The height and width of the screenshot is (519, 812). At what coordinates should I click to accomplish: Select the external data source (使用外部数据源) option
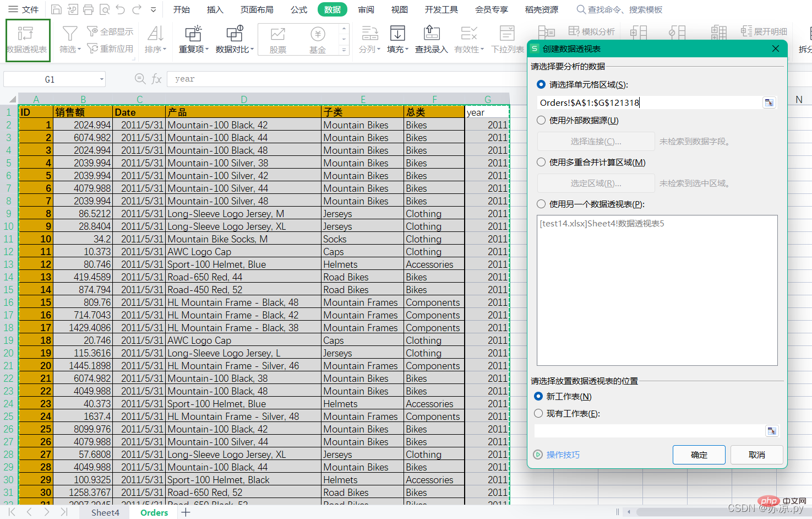pyautogui.click(x=541, y=120)
